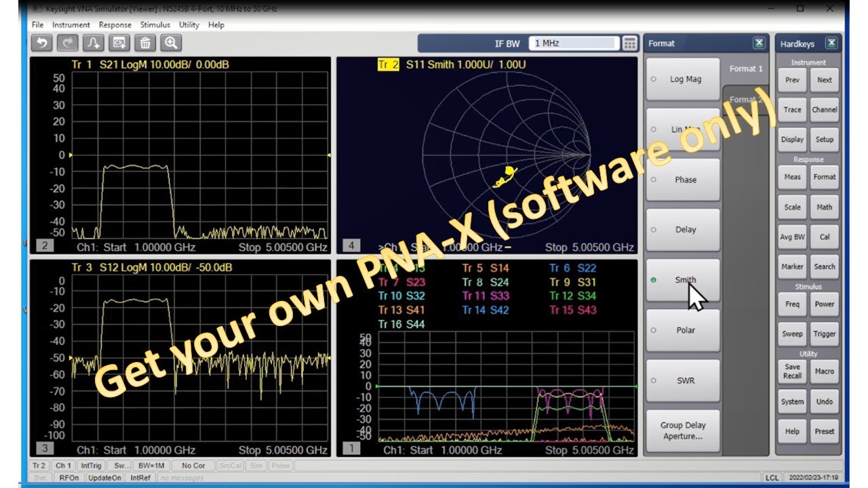Click the Ch 1 status bar entry

pyautogui.click(x=62, y=466)
